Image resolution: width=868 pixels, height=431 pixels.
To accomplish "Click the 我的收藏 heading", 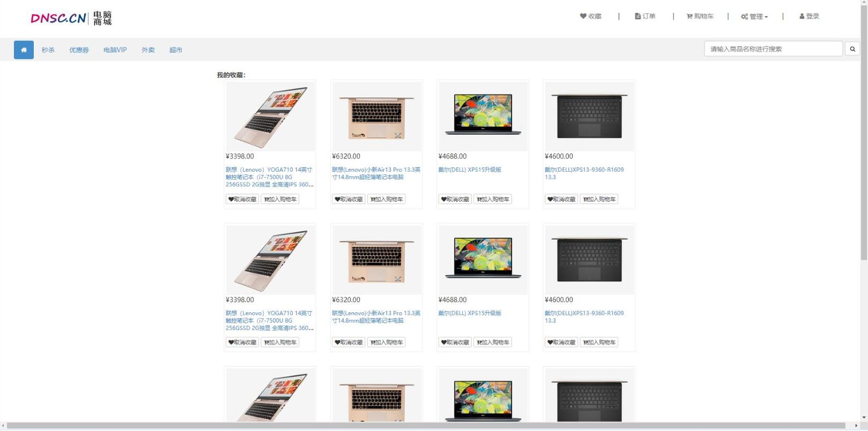I will point(231,75).
